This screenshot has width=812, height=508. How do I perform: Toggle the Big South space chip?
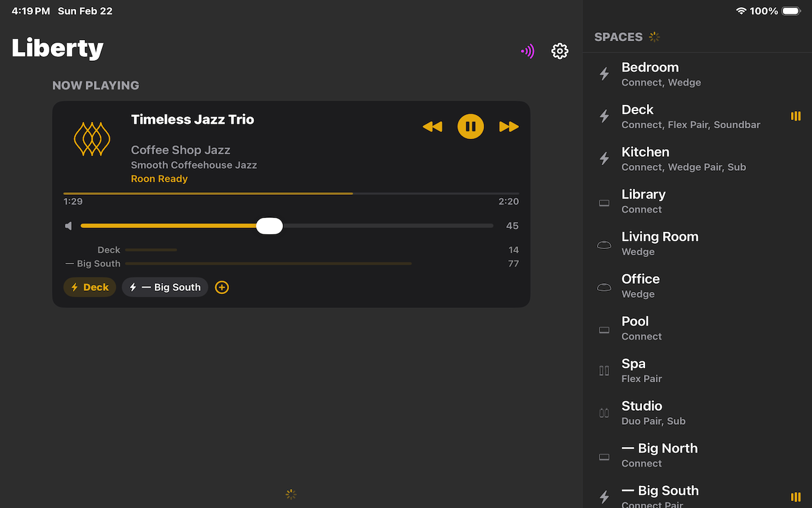(x=165, y=288)
